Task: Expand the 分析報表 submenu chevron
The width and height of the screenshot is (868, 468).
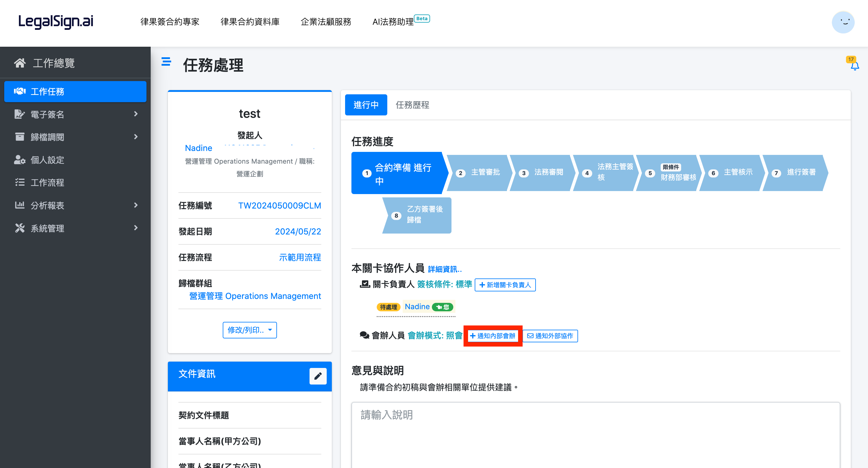Action: pos(136,205)
